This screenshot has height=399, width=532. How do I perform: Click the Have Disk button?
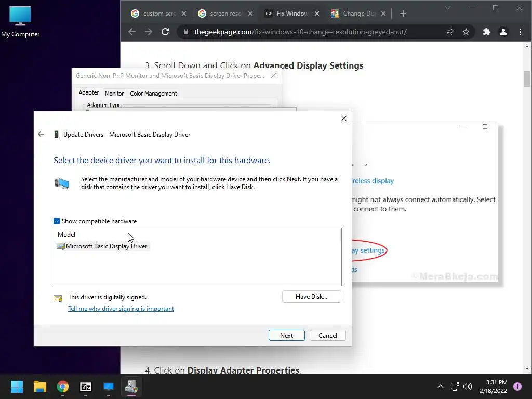coord(312,297)
